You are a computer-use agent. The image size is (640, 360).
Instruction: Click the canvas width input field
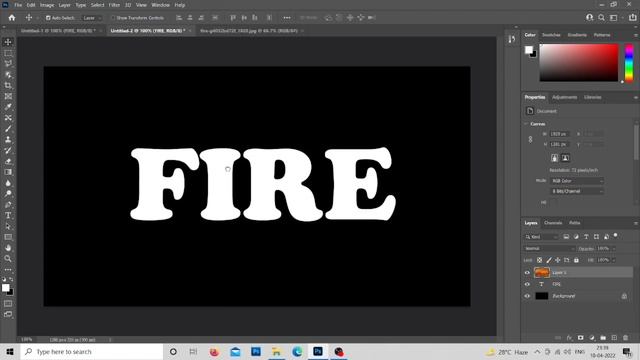[559, 134]
